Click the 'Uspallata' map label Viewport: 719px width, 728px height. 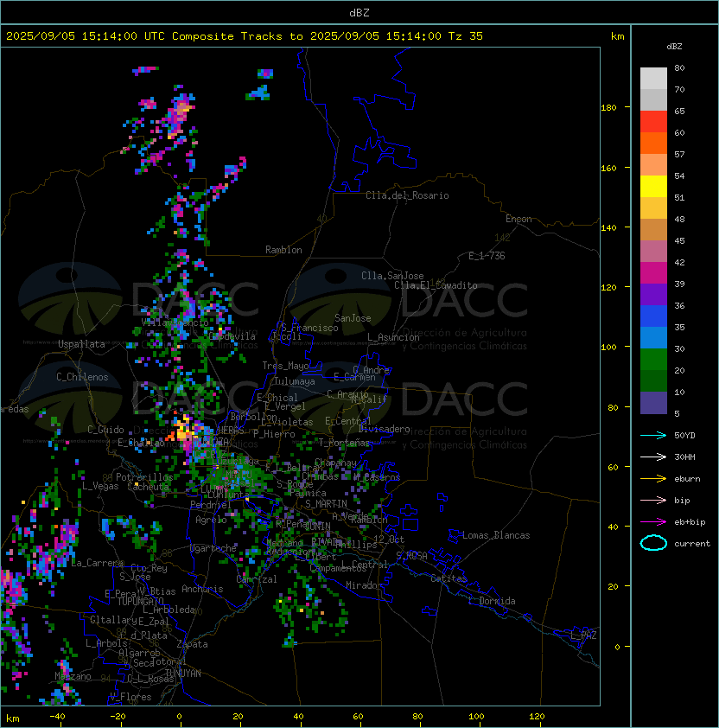pyautogui.click(x=81, y=344)
